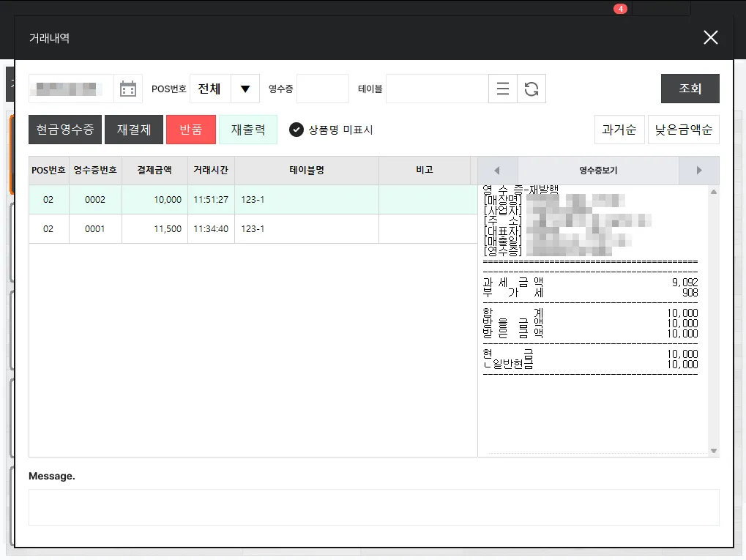Click the 영수증 number input field
The image size is (746, 560).
point(323,89)
